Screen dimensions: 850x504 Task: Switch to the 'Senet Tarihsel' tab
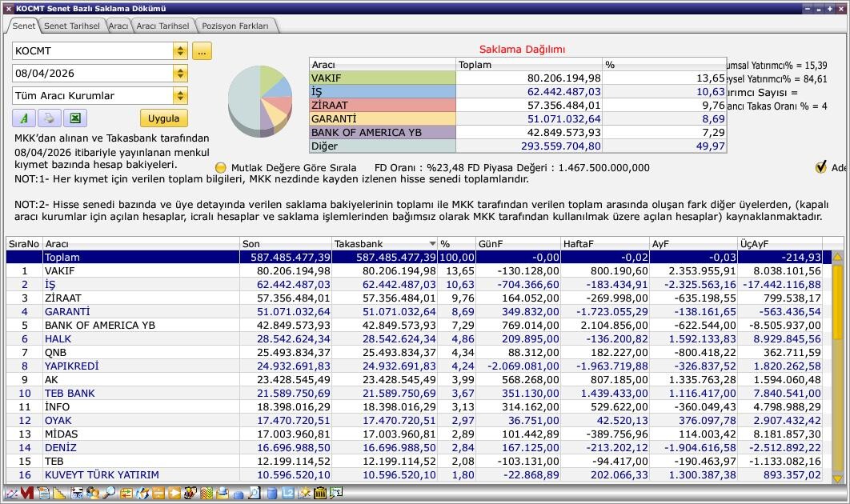click(72, 26)
